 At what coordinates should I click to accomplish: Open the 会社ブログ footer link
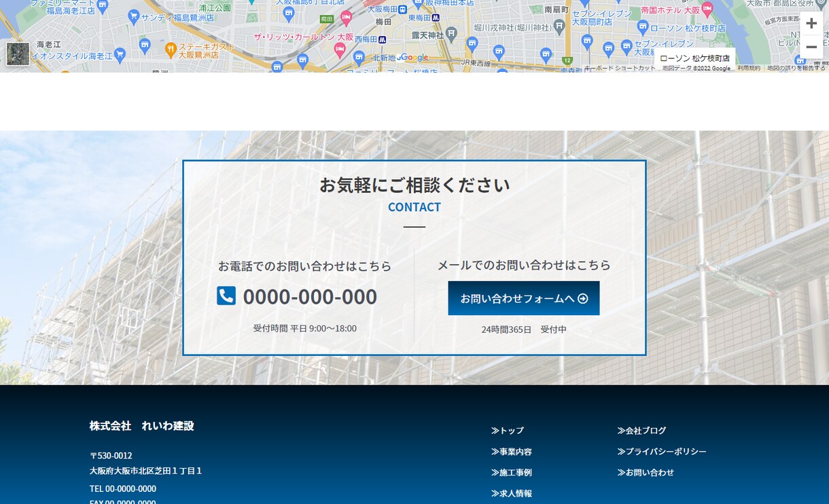[x=641, y=431]
